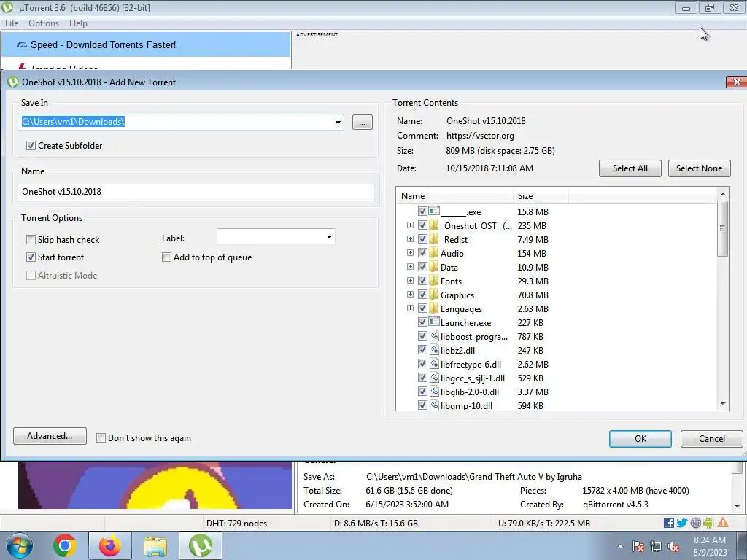
Task: Click the OK button
Action: click(x=640, y=438)
